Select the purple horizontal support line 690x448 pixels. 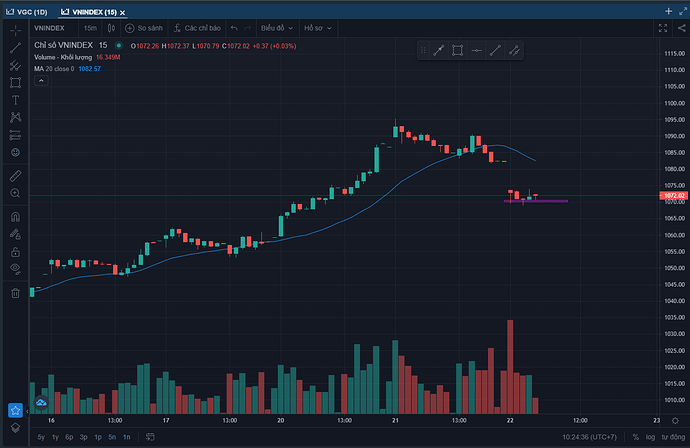pyautogui.click(x=536, y=201)
